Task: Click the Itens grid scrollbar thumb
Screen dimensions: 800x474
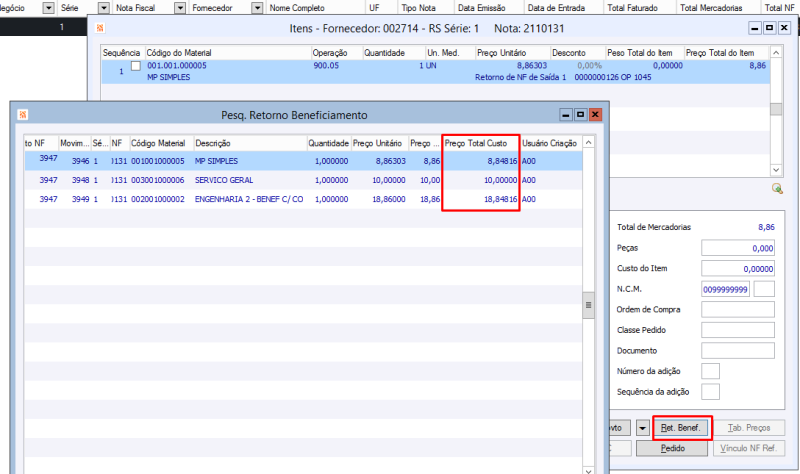Action: click(x=776, y=109)
